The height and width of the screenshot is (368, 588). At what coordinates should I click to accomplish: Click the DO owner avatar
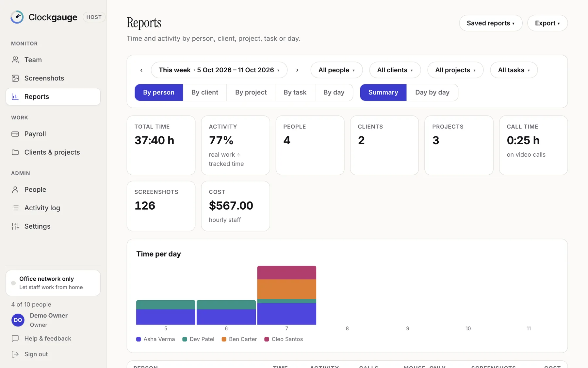pyautogui.click(x=18, y=320)
